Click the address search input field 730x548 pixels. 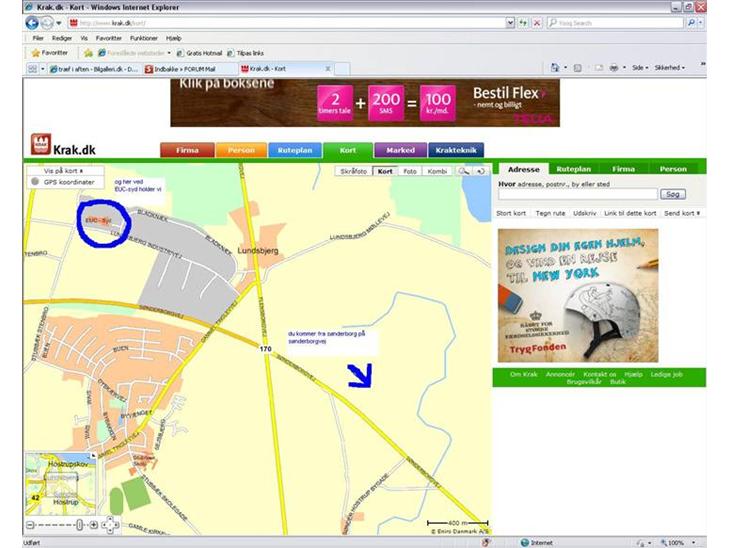click(x=577, y=194)
